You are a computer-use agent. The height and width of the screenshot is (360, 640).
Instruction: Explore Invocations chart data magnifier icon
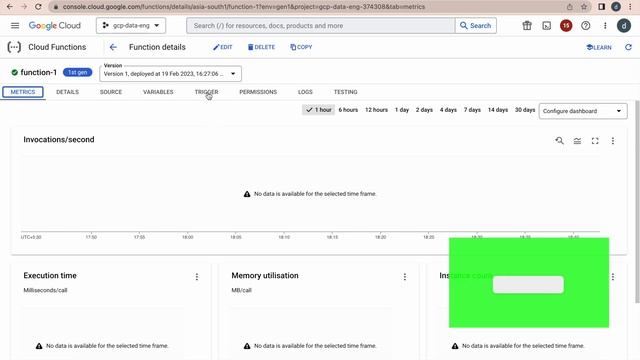click(x=559, y=141)
